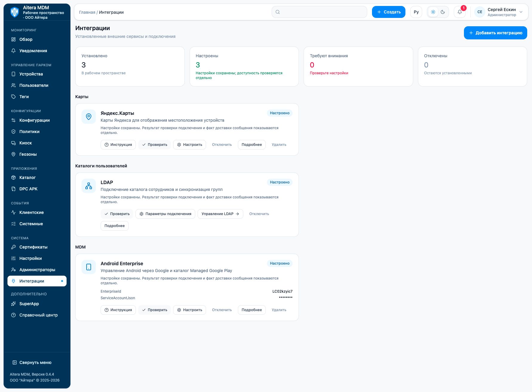532x392 pixels.
Task: Open Обзор in the sidebar
Action: pos(37,39)
